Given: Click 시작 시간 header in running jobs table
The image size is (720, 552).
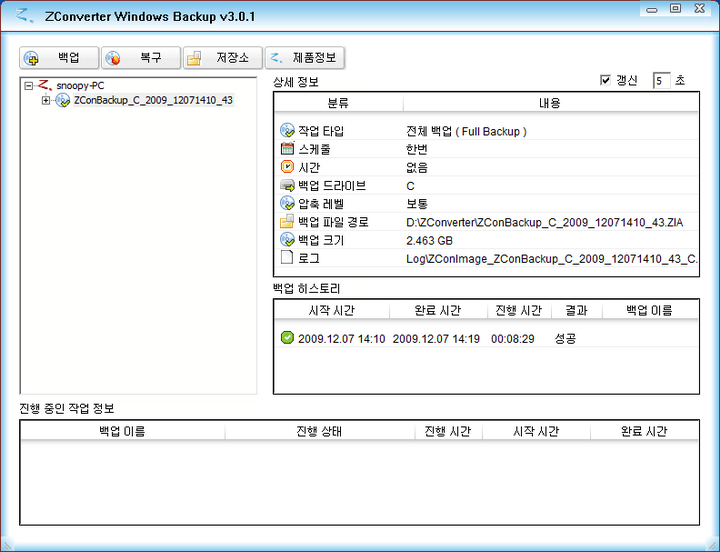Looking at the screenshot, I should tap(536, 431).
